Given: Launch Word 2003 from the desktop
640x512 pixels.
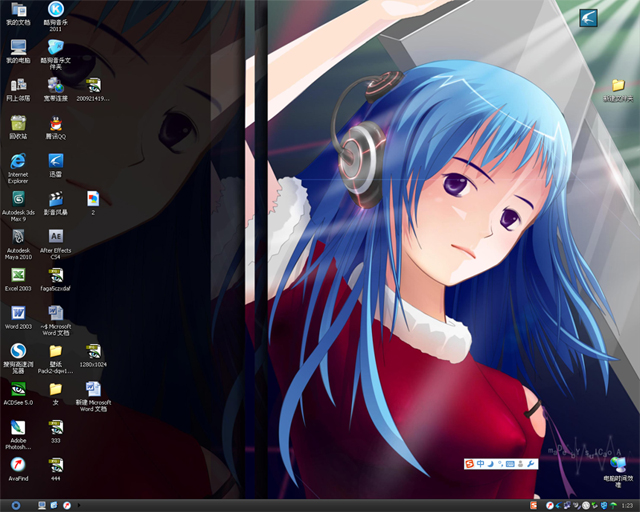Looking at the screenshot, I should 18,317.
